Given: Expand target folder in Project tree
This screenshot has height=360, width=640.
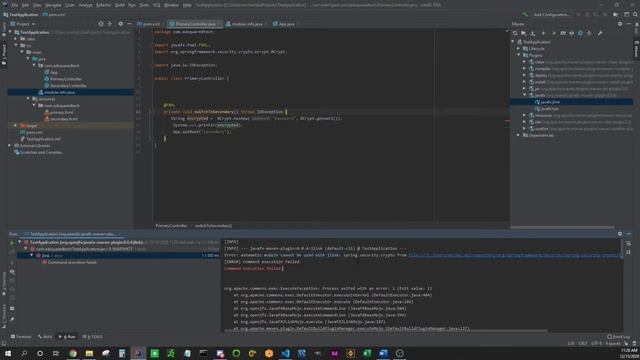Looking at the screenshot, I should click(16, 126).
